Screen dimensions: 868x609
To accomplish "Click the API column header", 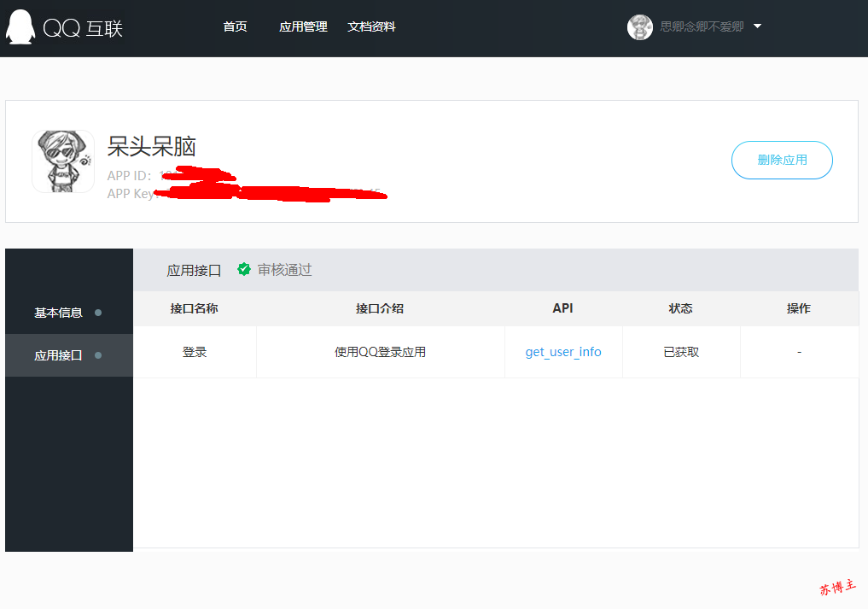I will [x=563, y=308].
